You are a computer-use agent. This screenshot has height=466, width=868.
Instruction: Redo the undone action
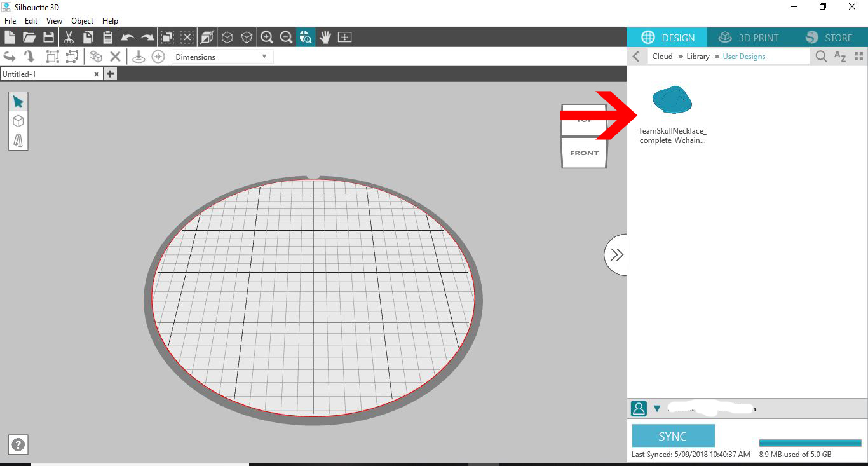pyautogui.click(x=147, y=38)
